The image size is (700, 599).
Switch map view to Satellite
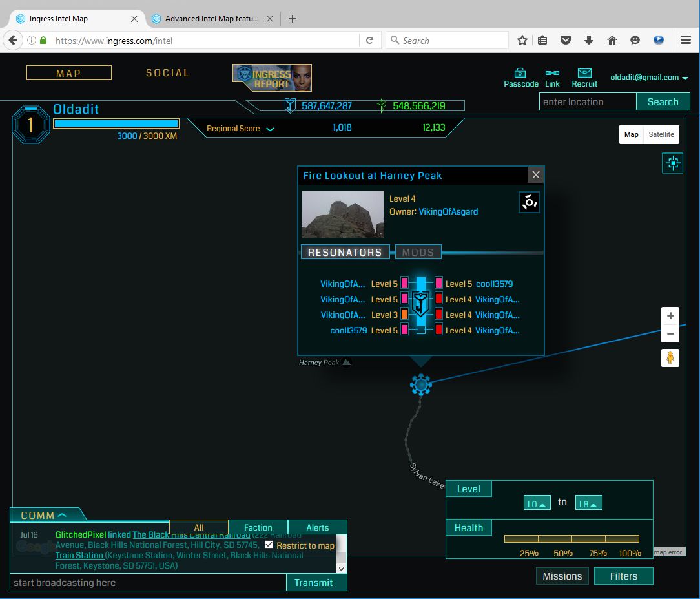(661, 134)
